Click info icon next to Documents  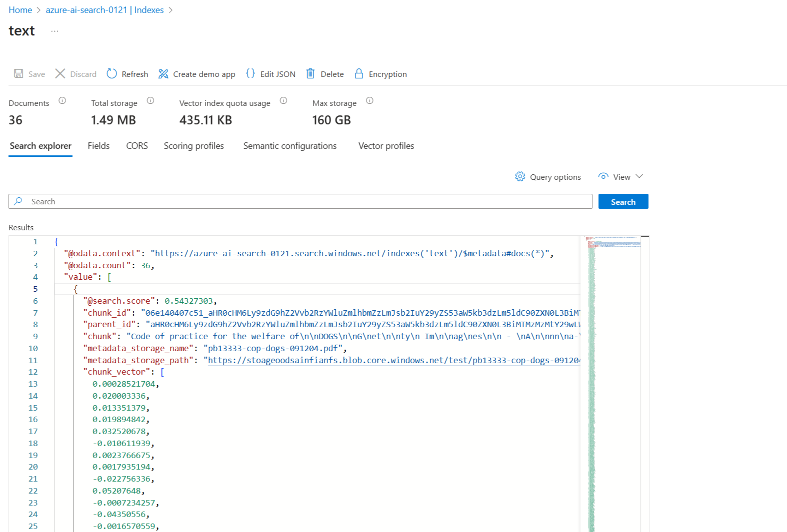click(x=62, y=101)
